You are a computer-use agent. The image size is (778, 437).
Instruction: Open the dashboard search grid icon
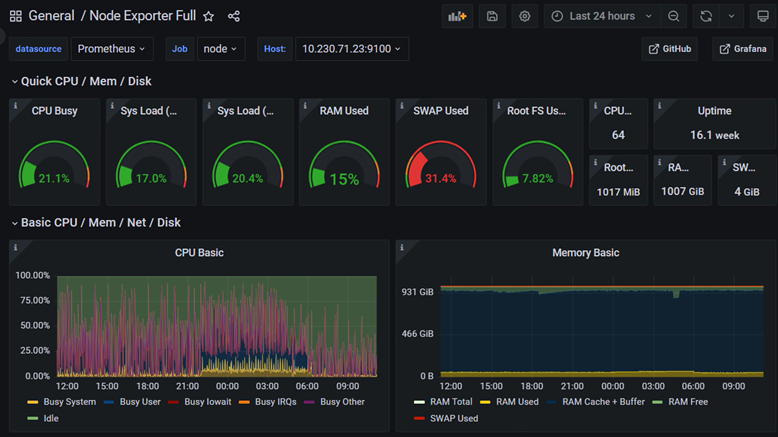(x=15, y=16)
